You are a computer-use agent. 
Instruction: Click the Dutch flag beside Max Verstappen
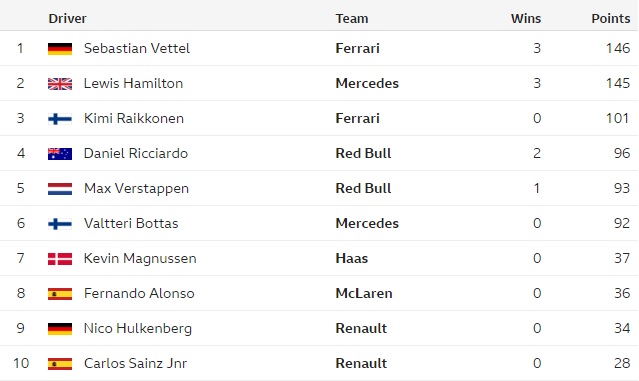coord(60,189)
